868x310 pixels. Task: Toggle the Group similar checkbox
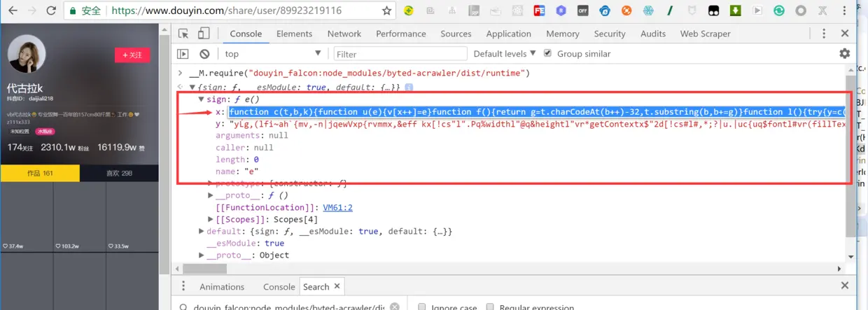coord(547,54)
